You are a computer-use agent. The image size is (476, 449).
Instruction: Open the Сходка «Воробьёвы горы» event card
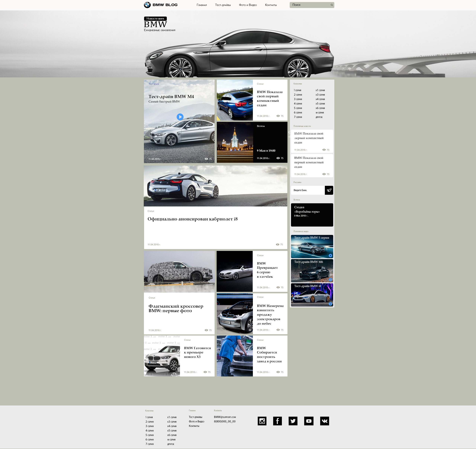tap(312, 215)
